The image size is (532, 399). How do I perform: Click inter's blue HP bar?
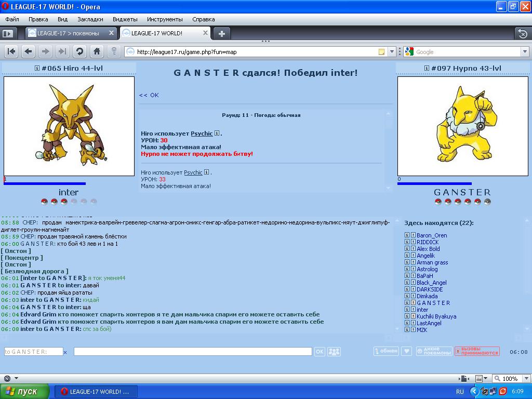tap(45, 183)
